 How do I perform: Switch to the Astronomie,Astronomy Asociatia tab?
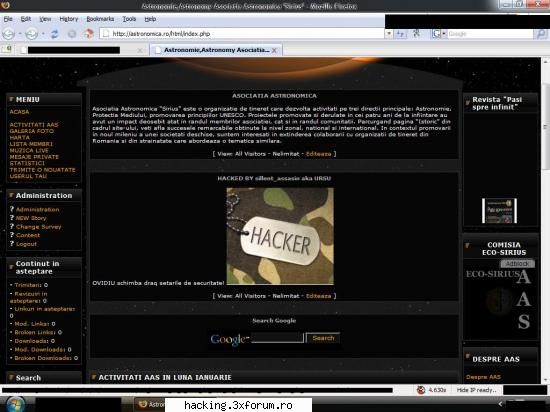(x=216, y=50)
